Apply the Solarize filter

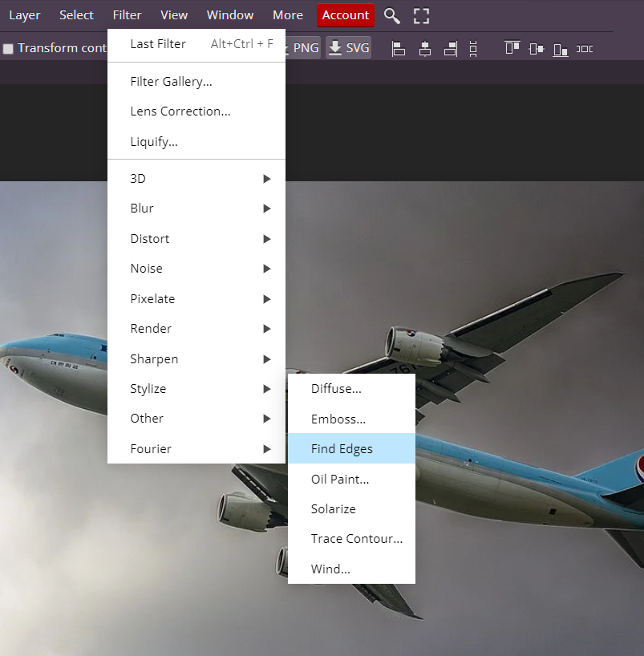(351, 508)
